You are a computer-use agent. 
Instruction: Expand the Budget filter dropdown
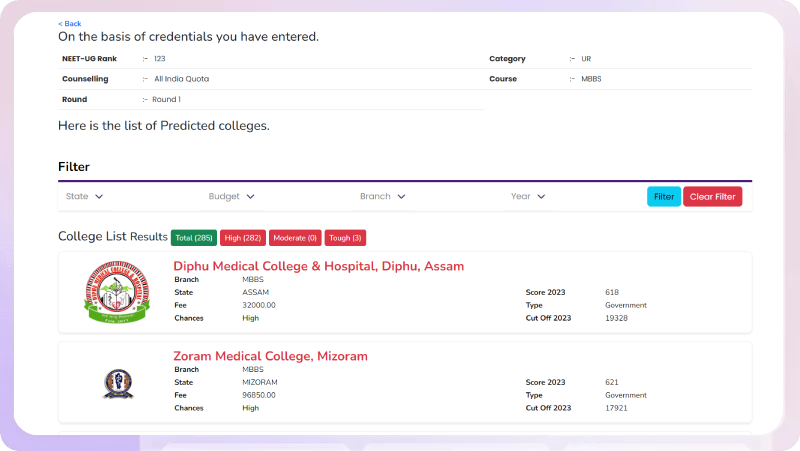click(x=232, y=197)
